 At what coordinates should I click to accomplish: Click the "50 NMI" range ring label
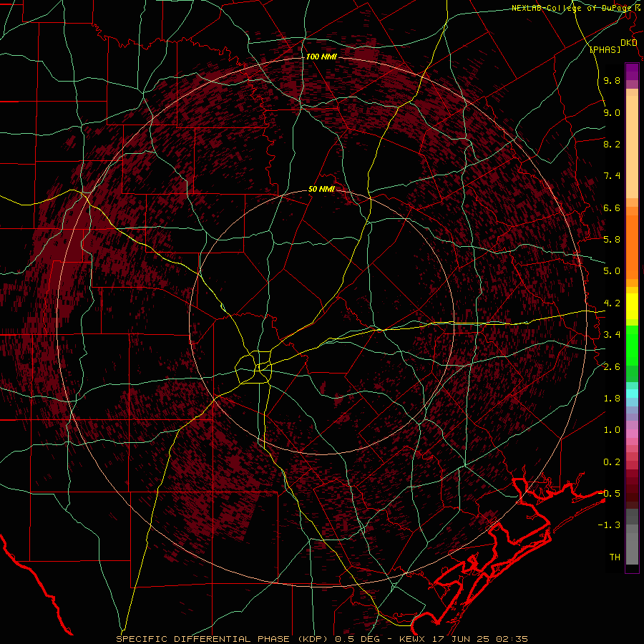pyautogui.click(x=321, y=190)
